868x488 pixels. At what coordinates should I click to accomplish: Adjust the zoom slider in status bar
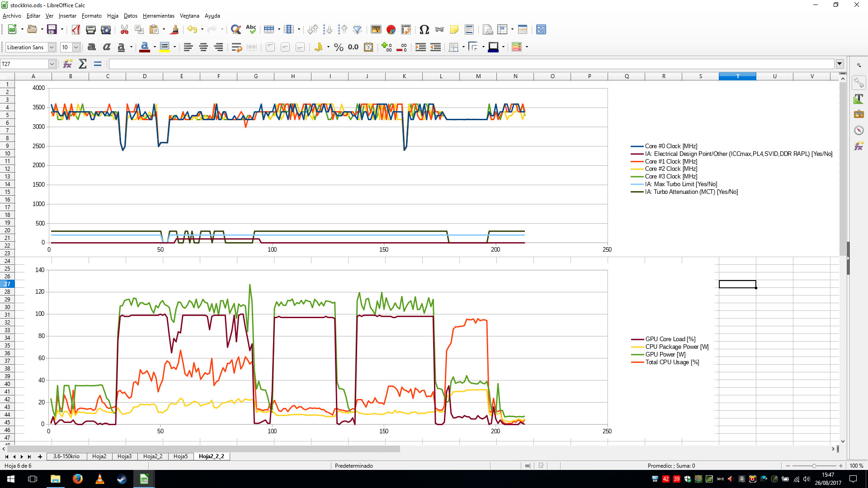(x=814, y=466)
